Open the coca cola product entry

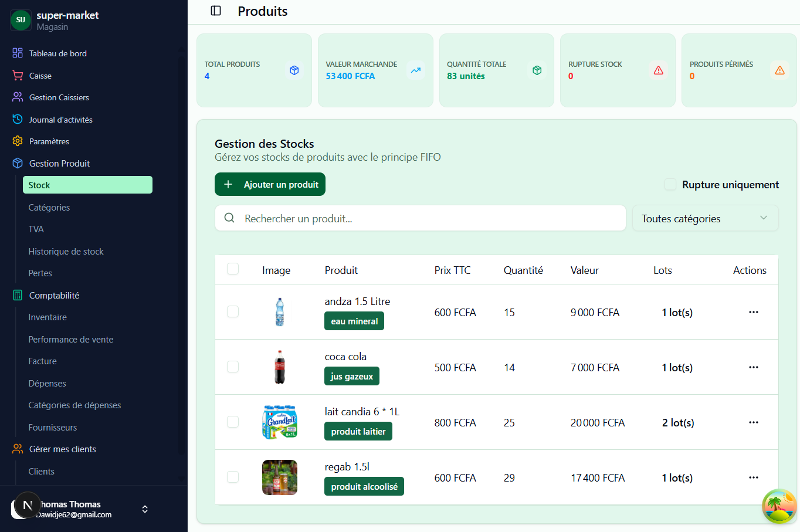click(x=345, y=356)
